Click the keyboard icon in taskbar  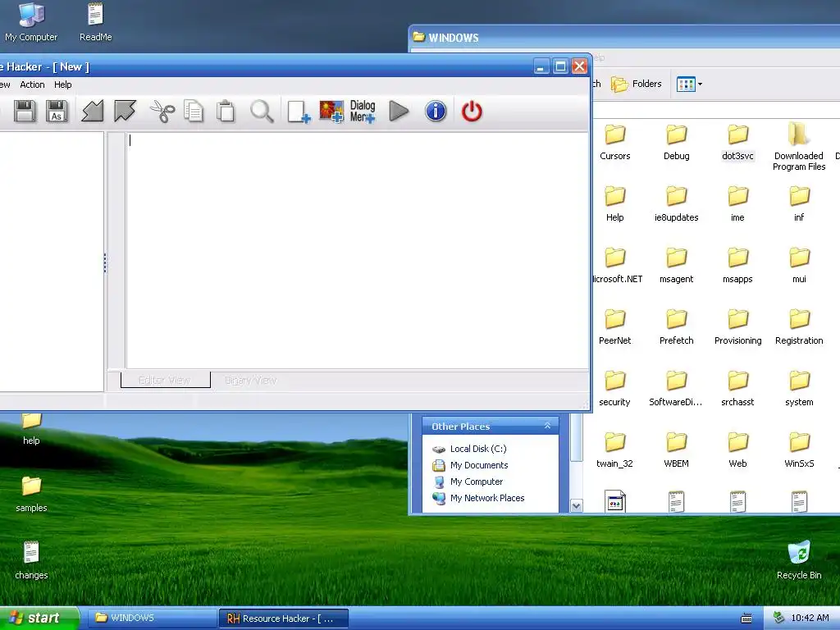pyautogui.click(x=746, y=619)
